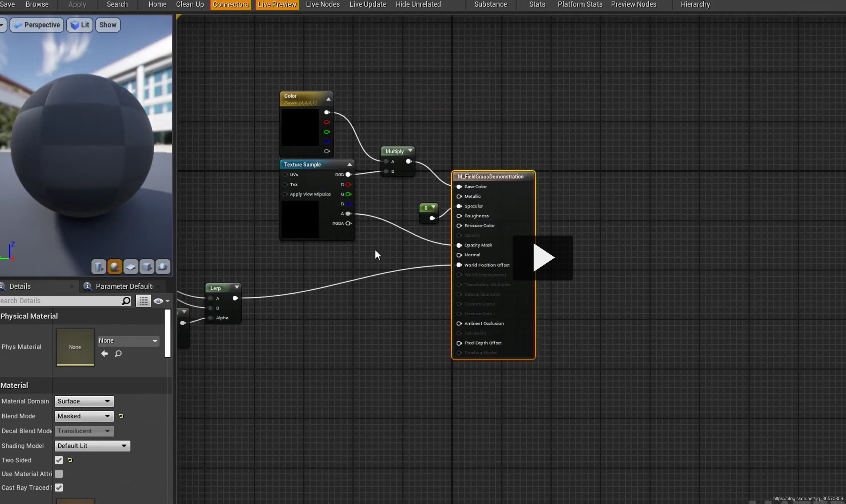This screenshot has height=504, width=846.
Task: Open the Blend Mode Masked dropdown
Action: point(84,416)
